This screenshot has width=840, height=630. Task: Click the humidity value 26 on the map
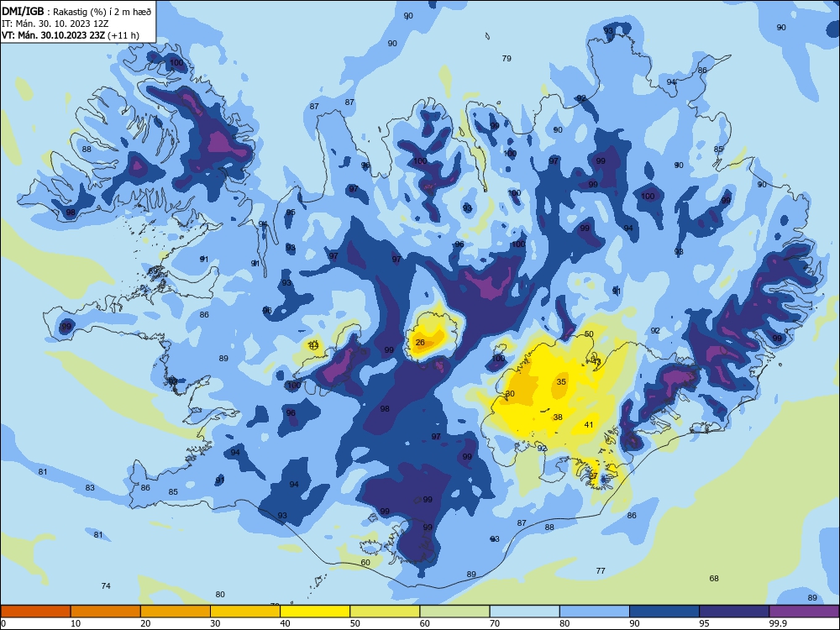(x=420, y=343)
